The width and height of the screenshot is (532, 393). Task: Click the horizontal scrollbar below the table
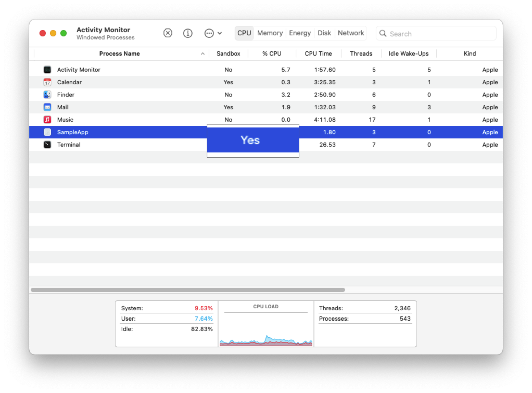coord(188,290)
